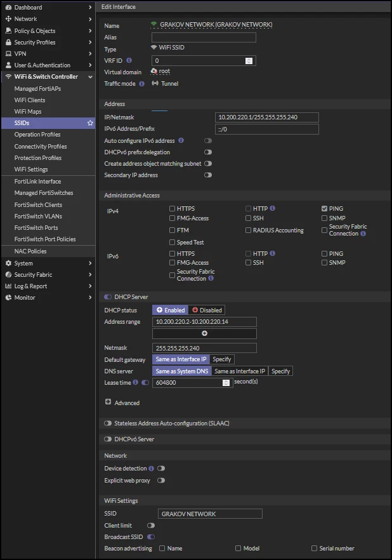This screenshot has height=560, width=392.
Task: Select Same as System DNS button
Action: [182, 371]
